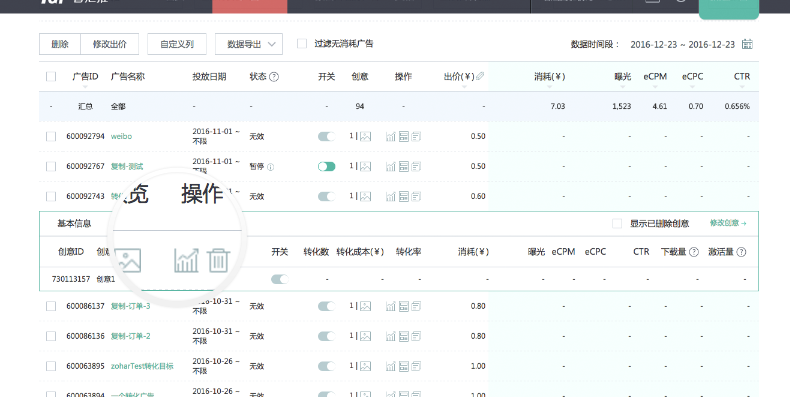Click the 1.00 bid in zoharTest转化目标 row
This screenshot has width=790, height=397.
478,366
